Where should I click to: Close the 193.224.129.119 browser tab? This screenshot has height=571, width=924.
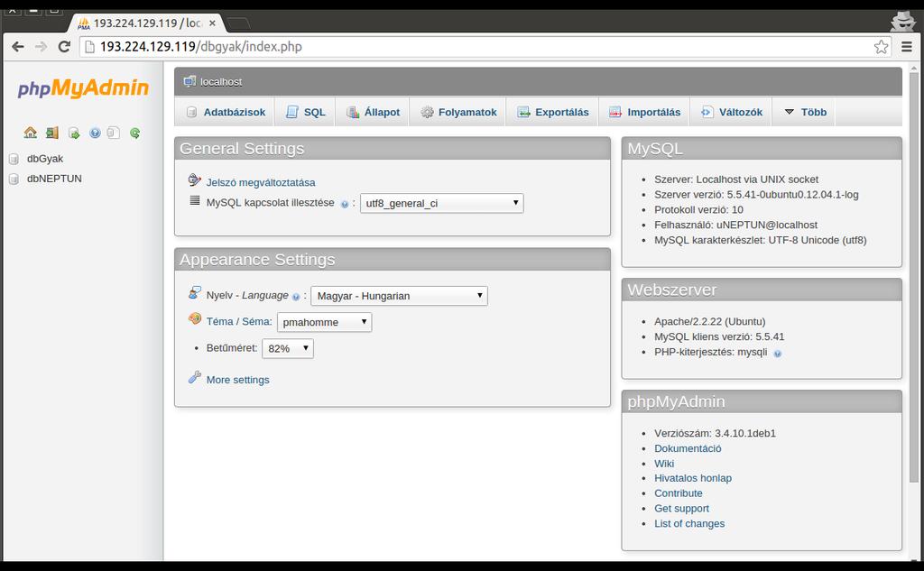coord(212,23)
